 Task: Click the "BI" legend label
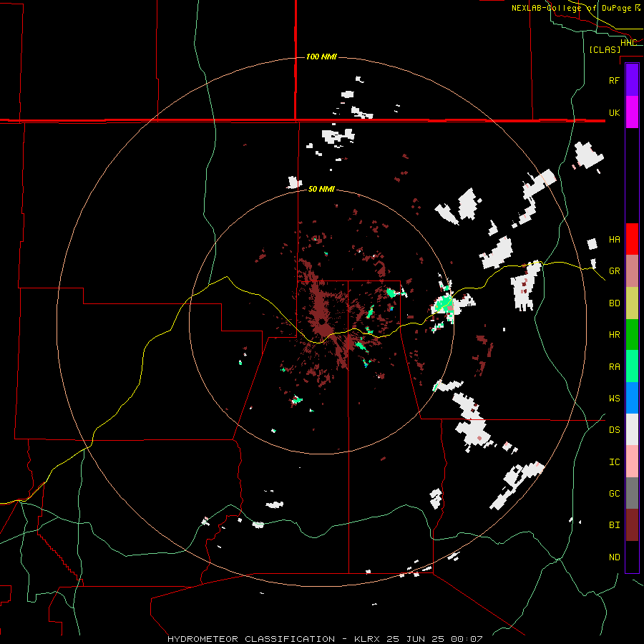pyautogui.click(x=614, y=525)
